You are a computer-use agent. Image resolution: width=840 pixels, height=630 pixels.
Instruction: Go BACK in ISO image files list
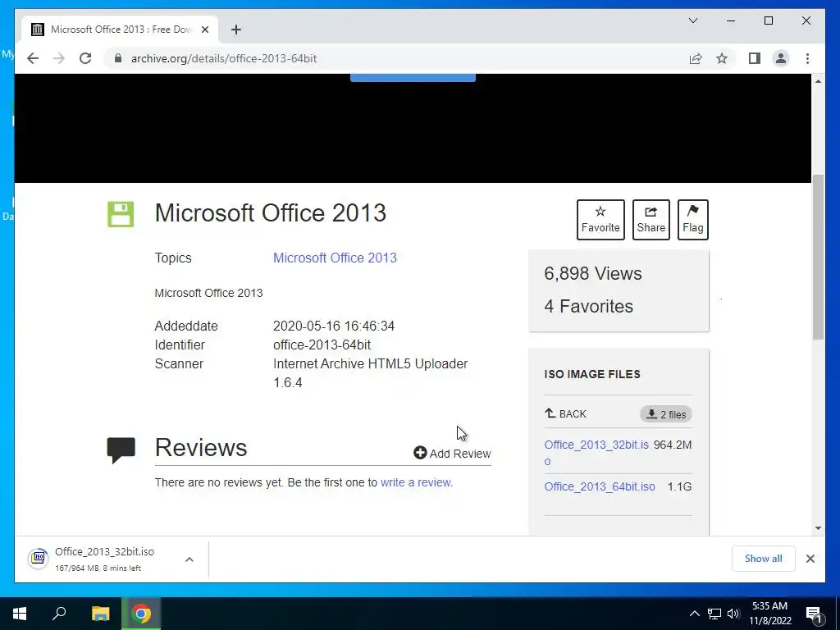566,413
